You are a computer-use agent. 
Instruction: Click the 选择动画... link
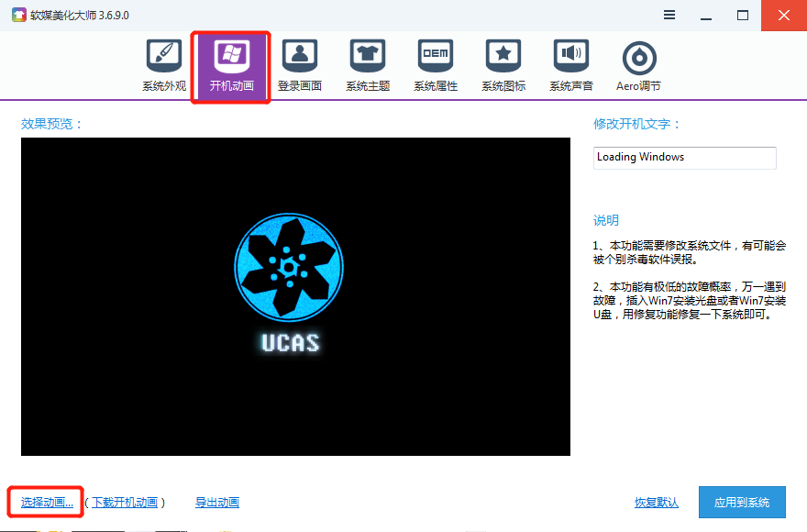click(47, 503)
